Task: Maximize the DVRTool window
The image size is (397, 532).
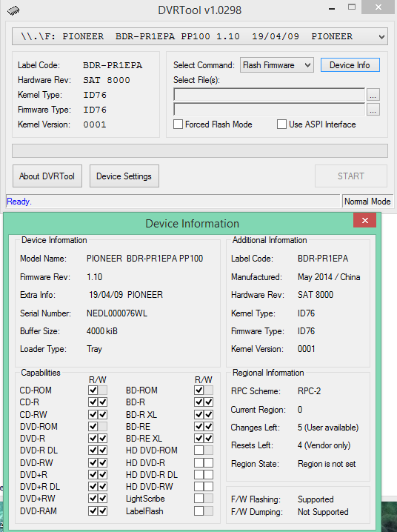Action: pos(352,7)
